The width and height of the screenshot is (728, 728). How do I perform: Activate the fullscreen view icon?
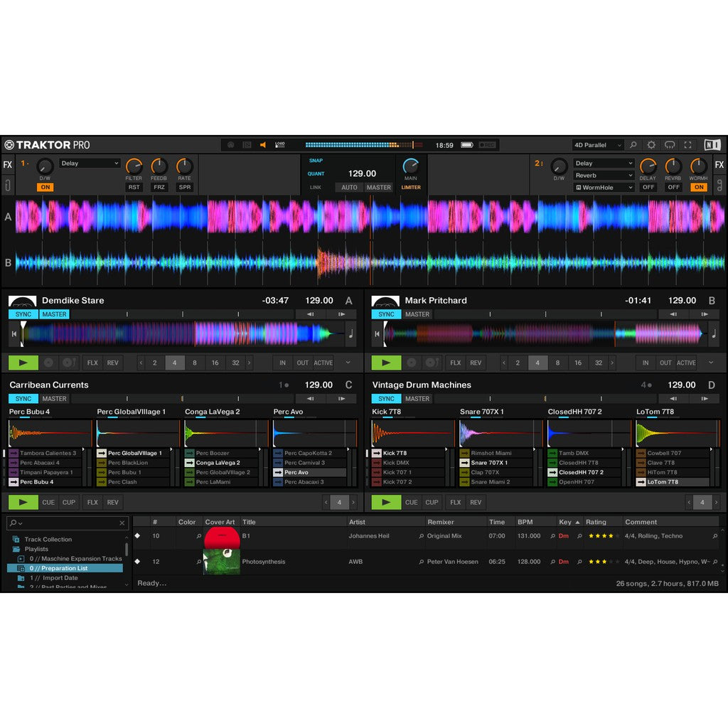click(x=687, y=144)
